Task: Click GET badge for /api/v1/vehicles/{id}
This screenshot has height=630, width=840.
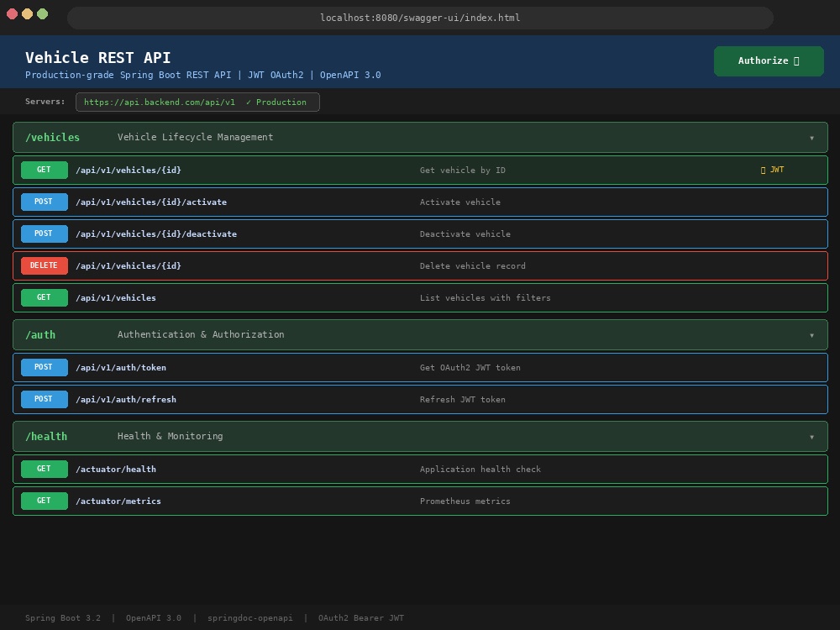Action: (x=44, y=170)
